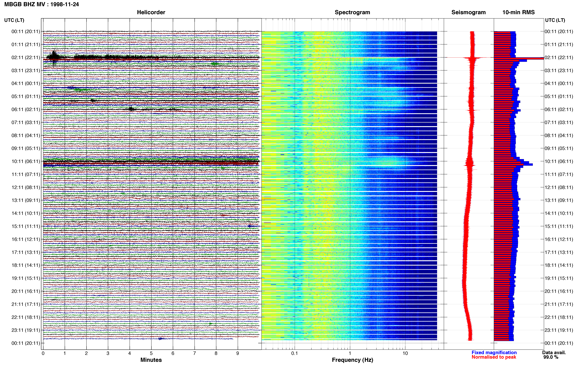Viewport: 588px width, 368px height.
Task: Click the 'Data avail.' label
Action: pos(554,352)
